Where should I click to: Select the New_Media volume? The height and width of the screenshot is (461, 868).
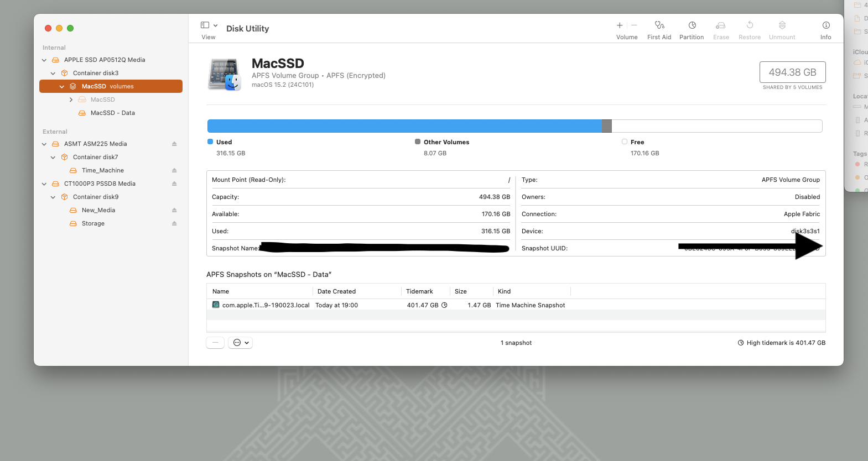point(98,210)
